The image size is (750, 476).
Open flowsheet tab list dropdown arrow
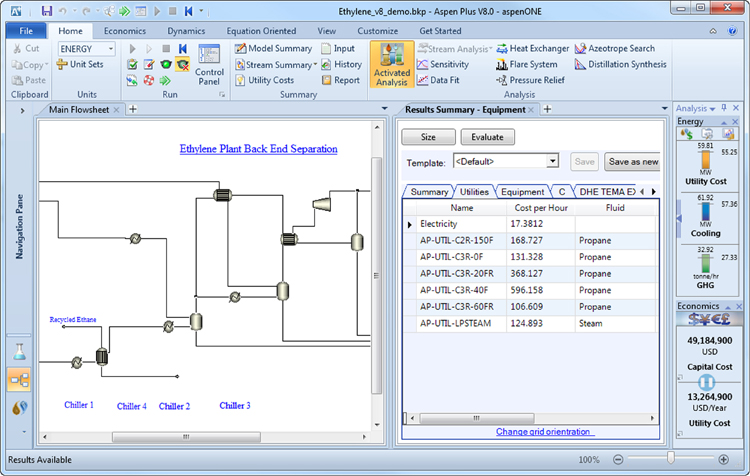384,109
